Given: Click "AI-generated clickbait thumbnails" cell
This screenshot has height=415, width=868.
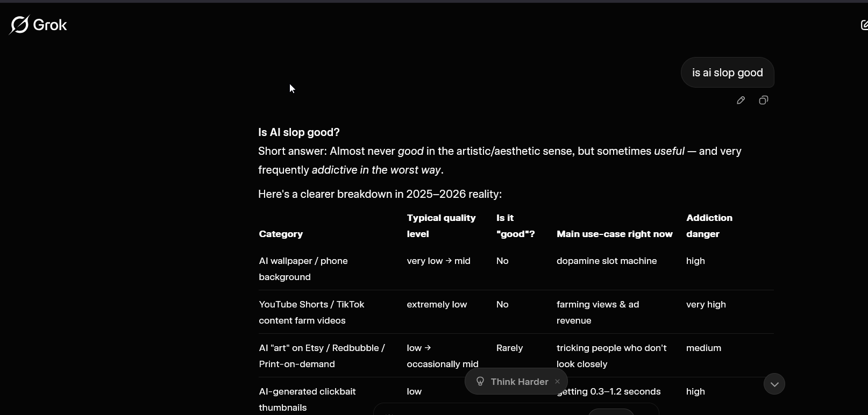Looking at the screenshot, I should point(307,399).
